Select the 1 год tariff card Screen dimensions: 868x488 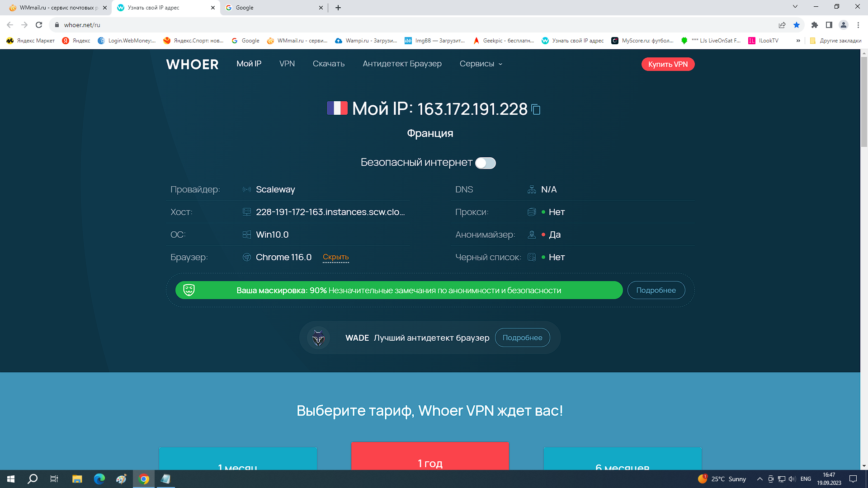point(430,456)
